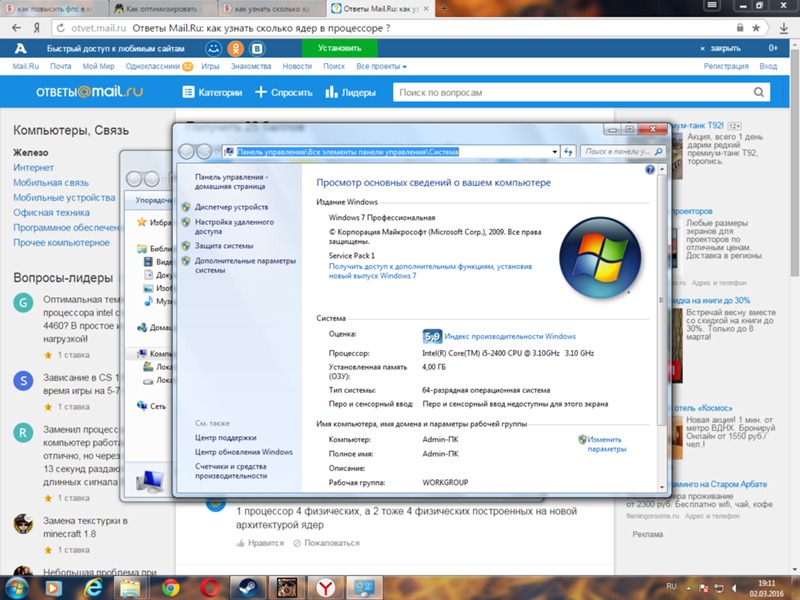
Task: Switch to the Yandex Browser taskbar icon
Action: pos(326,588)
